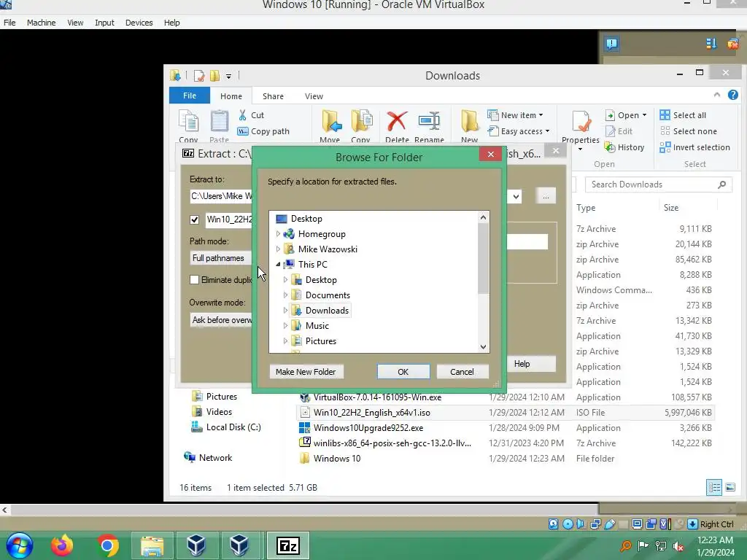
Task: Click the History icon in Open group
Action: pos(610,147)
